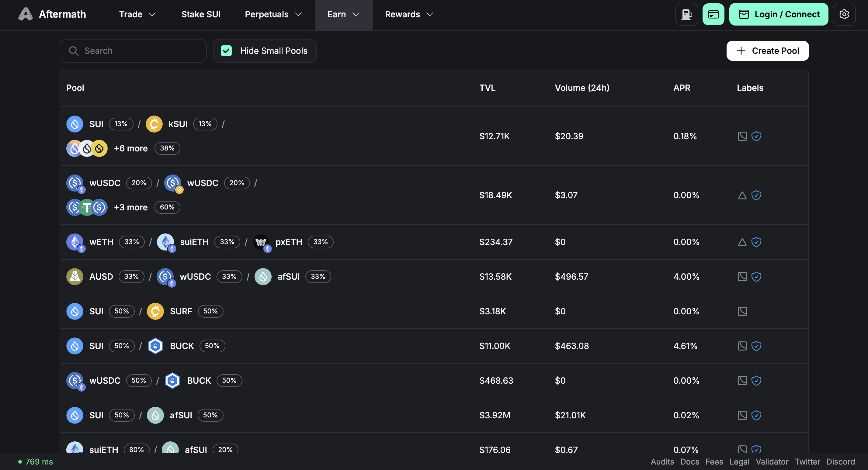
Task: Click the triangle label icon on wETH pool row
Action: point(742,242)
